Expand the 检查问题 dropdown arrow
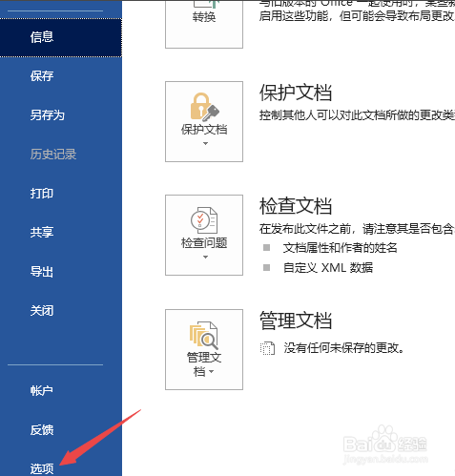The image size is (455, 476). pos(205,257)
